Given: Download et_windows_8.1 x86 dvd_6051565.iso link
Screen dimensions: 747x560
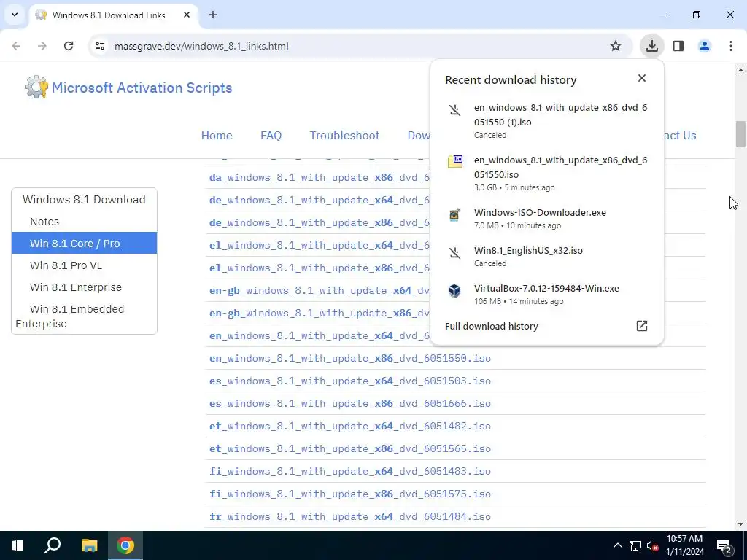Looking at the screenshot, I should (x=349, y=448).
